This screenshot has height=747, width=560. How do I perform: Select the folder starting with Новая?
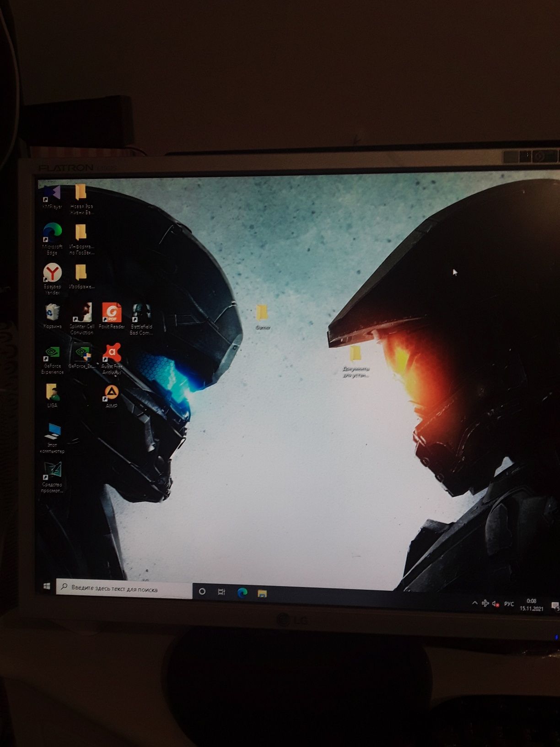81,199
